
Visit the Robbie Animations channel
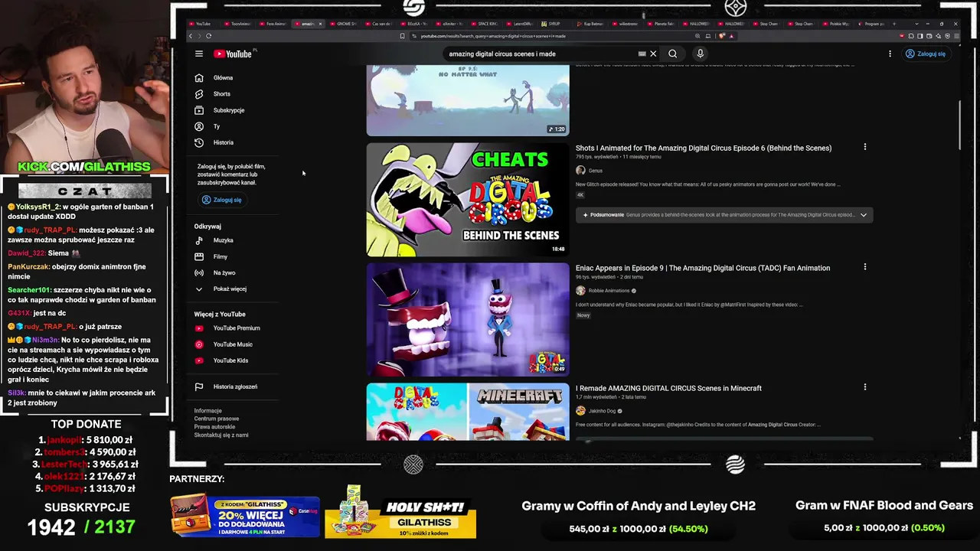click(x=609, y=291)
